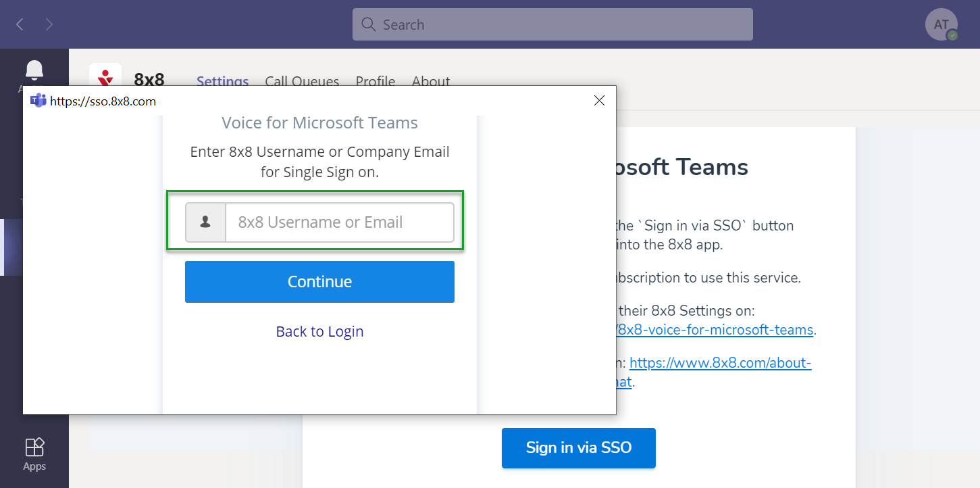Go back using the left arrow

coord(20,25)
